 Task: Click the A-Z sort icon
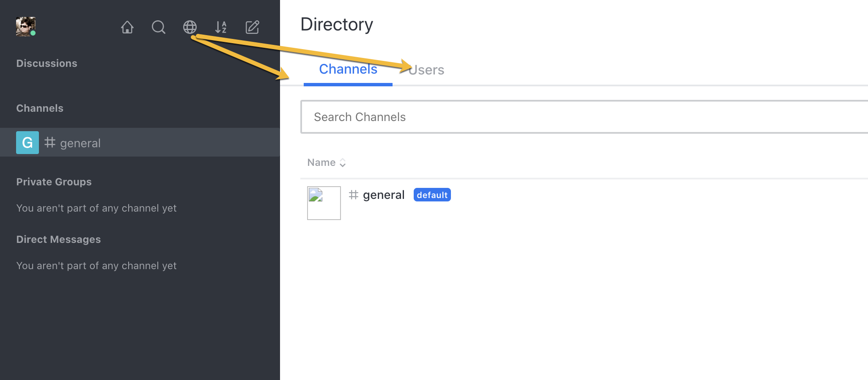point(221,28)
